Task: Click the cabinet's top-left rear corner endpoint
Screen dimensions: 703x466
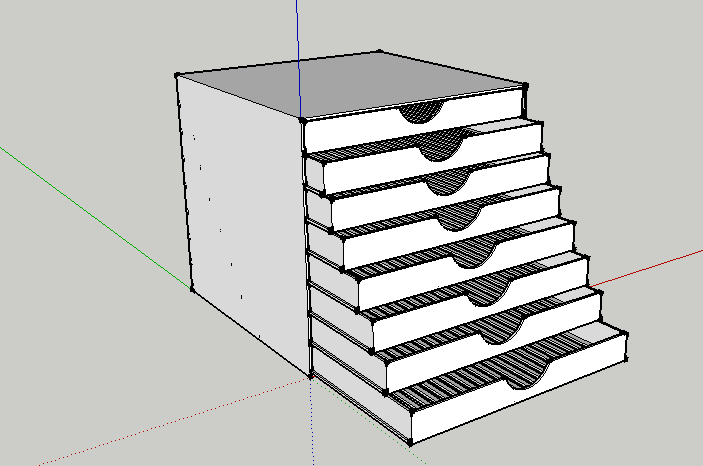Action: [177, 75]
